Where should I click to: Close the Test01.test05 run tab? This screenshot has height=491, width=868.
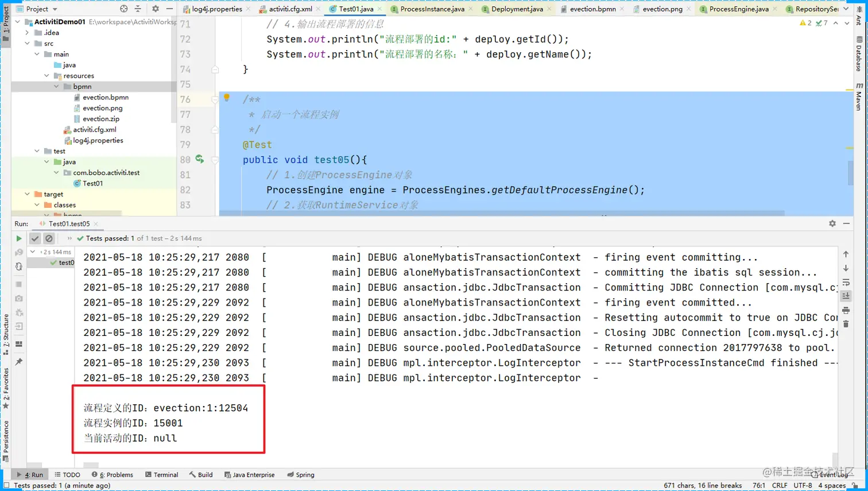(96, 224)
